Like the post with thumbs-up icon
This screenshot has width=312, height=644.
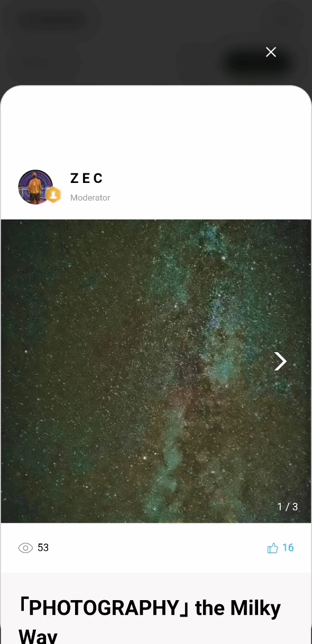[x=273, y=548]
